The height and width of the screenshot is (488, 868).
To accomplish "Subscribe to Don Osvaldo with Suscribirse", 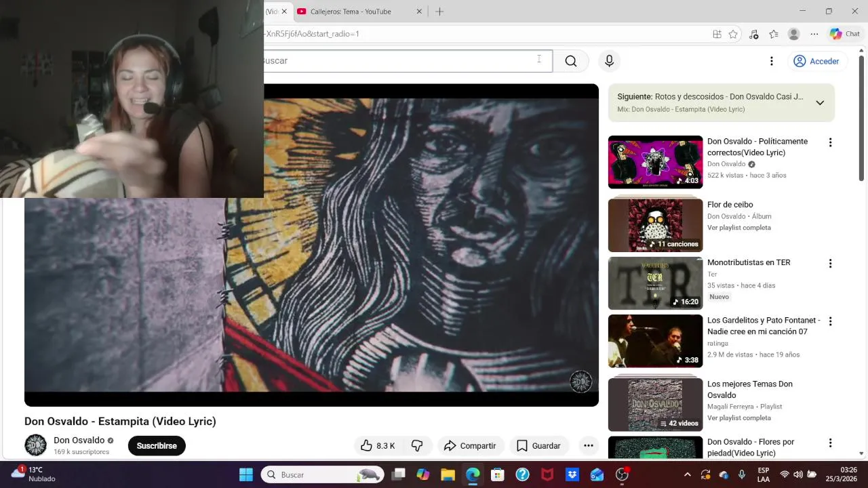I will pyautogui.click(x=157, y=445).
